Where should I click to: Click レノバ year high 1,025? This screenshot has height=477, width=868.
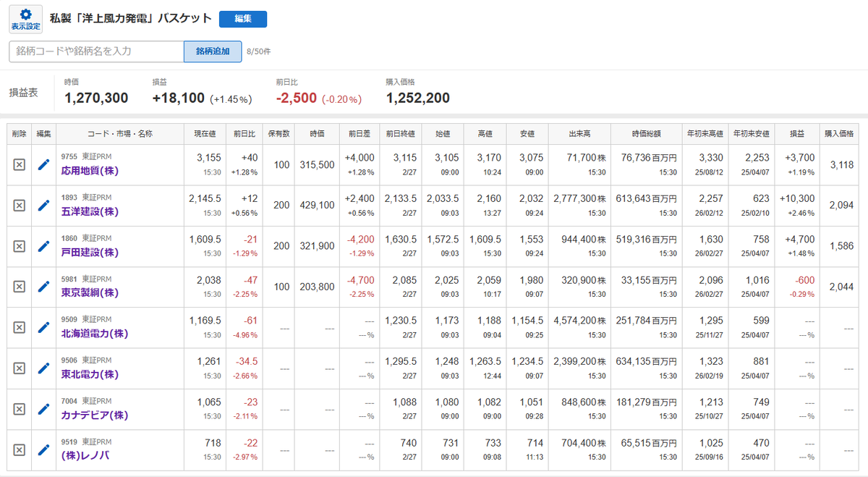click(x=712, y=442)
